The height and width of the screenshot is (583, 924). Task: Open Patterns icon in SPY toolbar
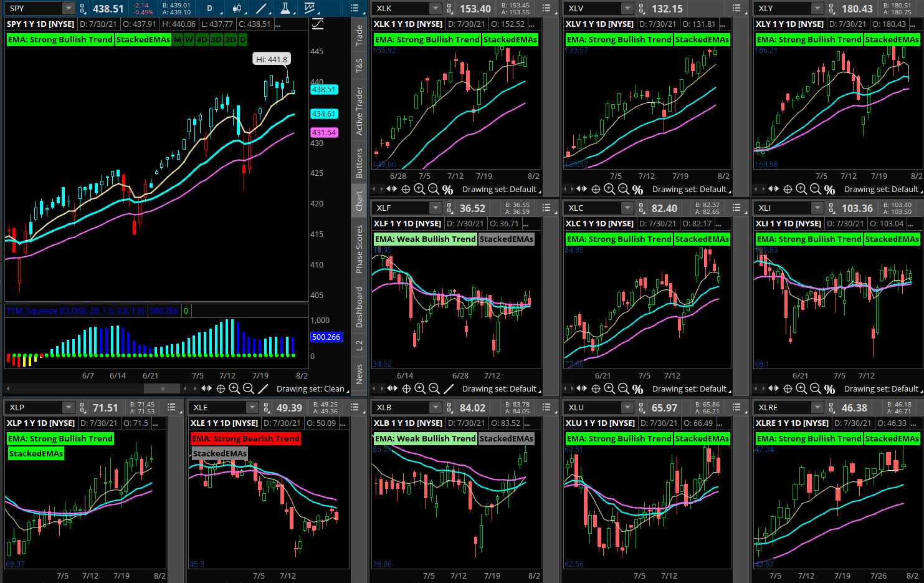tap(310, 8)
